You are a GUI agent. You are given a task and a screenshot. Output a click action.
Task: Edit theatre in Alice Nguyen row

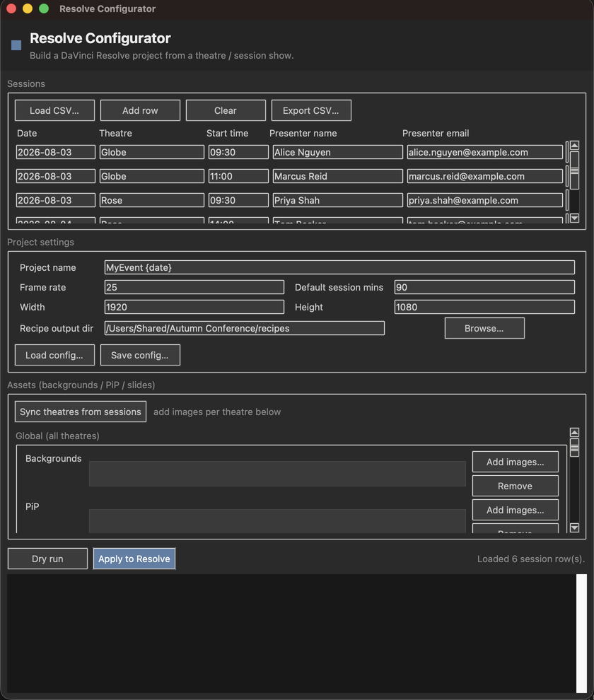pyautogui.click(x=152, y=152)
